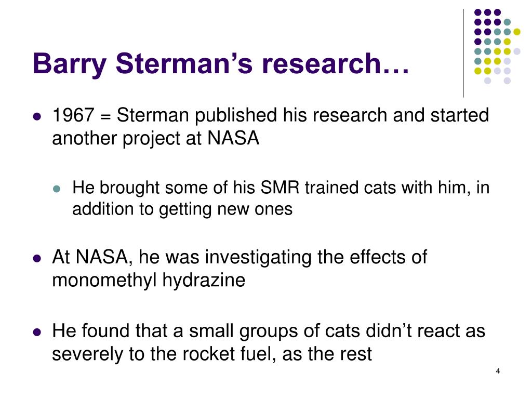Click the word "NASA" ending the first bullet

(233, 138)
